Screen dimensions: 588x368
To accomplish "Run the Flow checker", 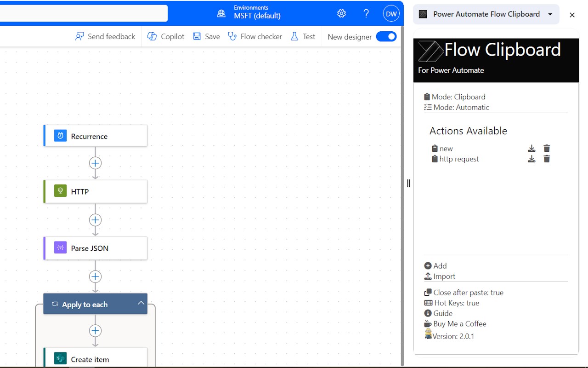I will (255, 37).
